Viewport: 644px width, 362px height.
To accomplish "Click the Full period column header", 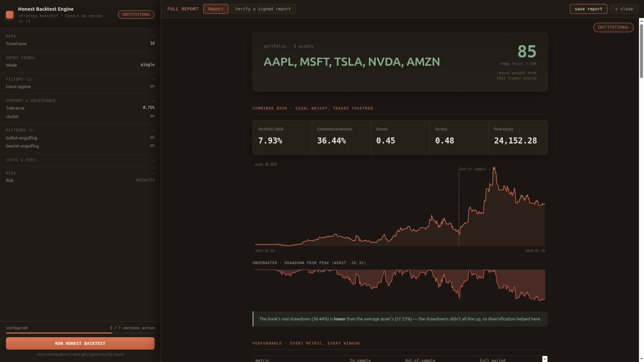I will point(493,360).
